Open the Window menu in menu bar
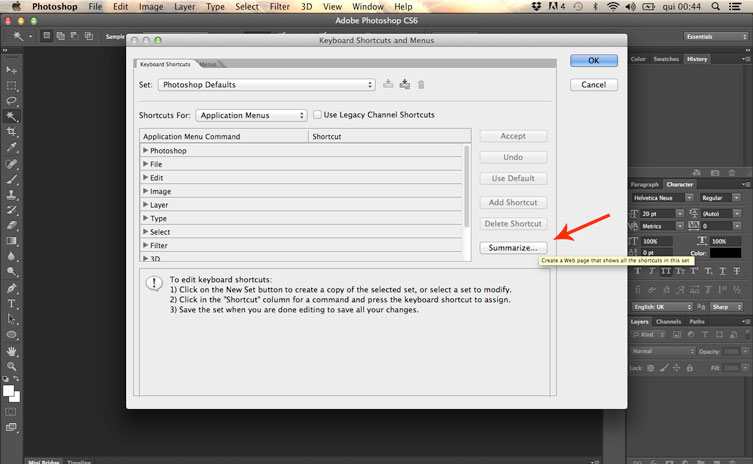Screen dimensions: 753x464 click(x=368, y=7)
